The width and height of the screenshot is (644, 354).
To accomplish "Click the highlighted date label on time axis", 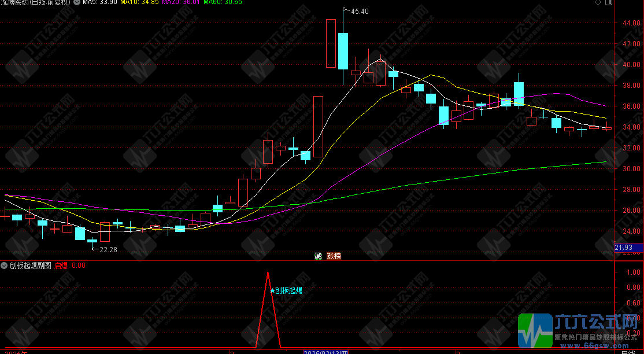I will point(325,352).
